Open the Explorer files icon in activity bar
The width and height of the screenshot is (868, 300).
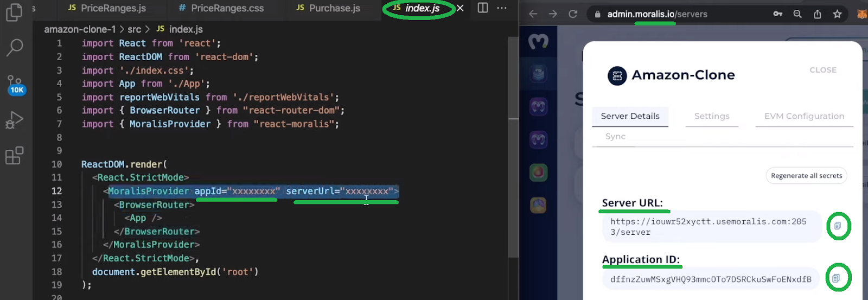point(14,12)
